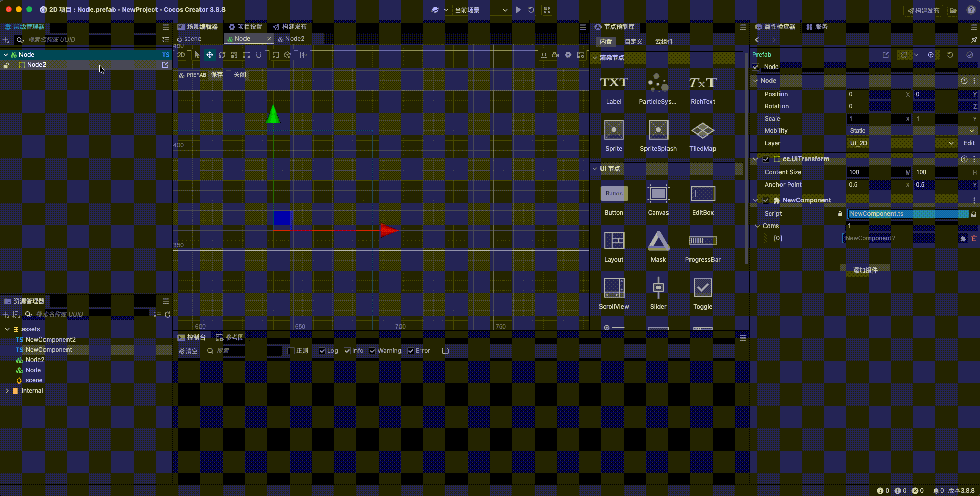The image size is (980, 496).
Task: Click the Edit button beside Layer
Action: pos(969,143)
